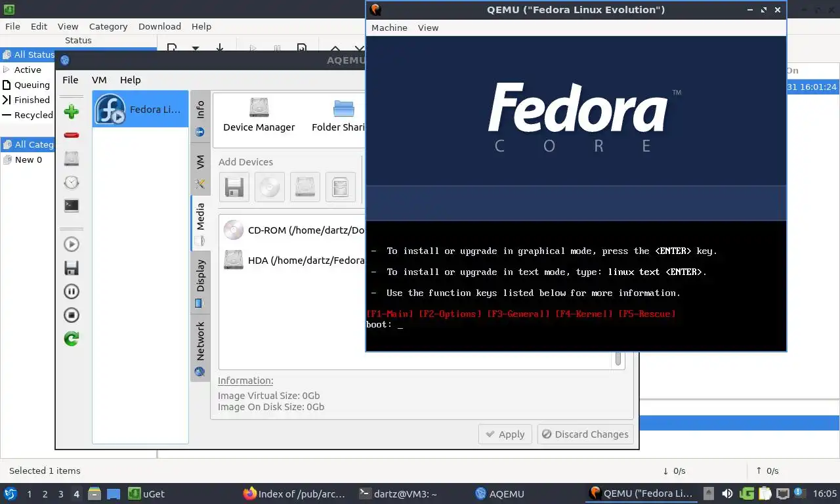This screenshot has height=504, width=840.
Task: Open AQEMU VM menu
Action: tap(99, 79)
